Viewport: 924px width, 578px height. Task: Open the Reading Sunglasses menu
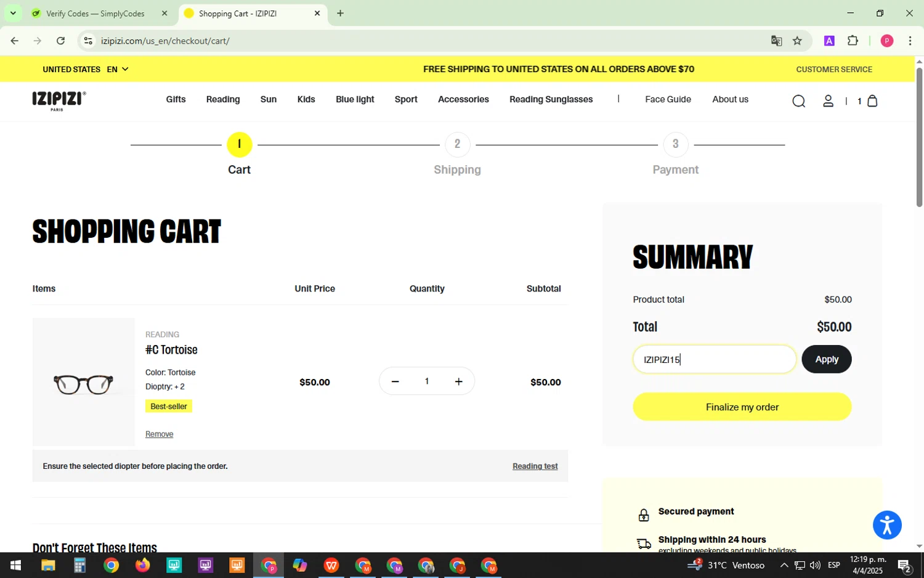coord(551,99)
